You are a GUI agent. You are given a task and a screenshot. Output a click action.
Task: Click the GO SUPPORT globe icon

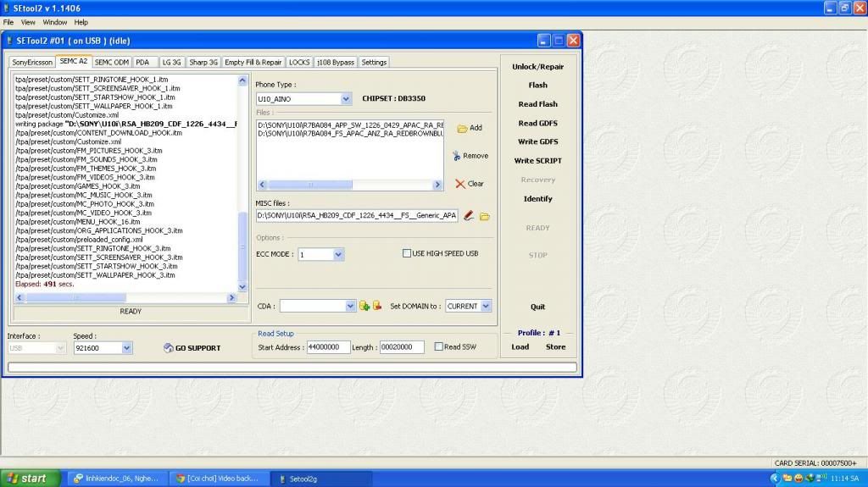pyautogui.click(x=169, y=347)
